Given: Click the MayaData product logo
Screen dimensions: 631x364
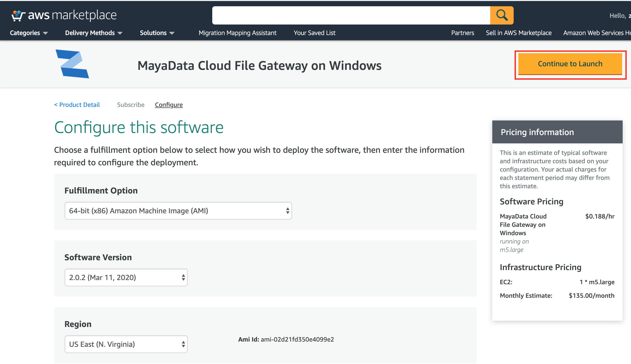Looking at the screenshot, I should (72, 64).
